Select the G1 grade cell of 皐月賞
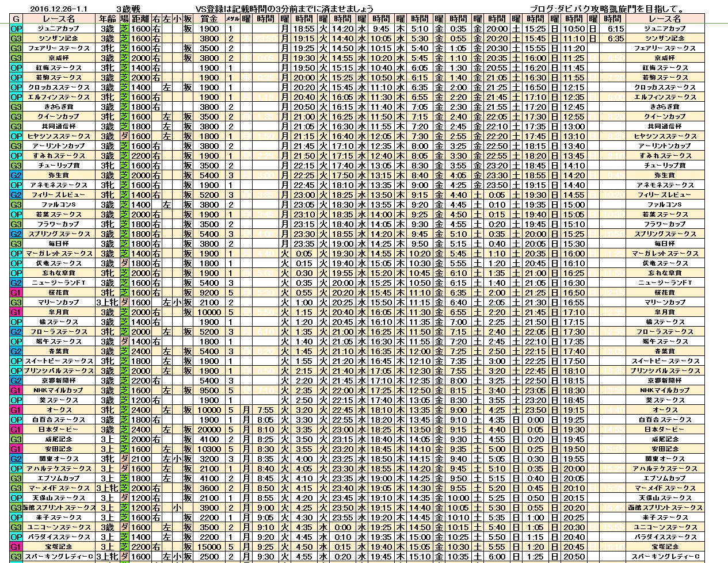The image size is (728, 563). click(x=16, y=312)
